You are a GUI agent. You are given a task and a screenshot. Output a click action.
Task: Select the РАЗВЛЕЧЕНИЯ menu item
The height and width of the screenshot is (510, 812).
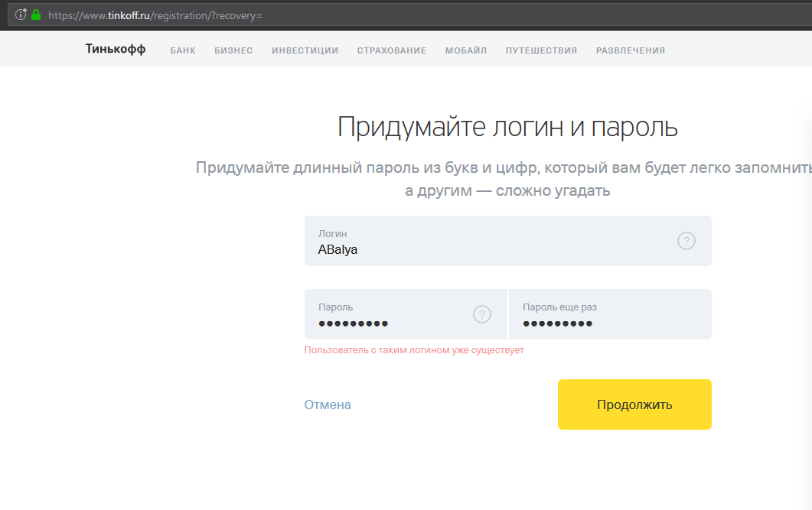tap(630, 50)
